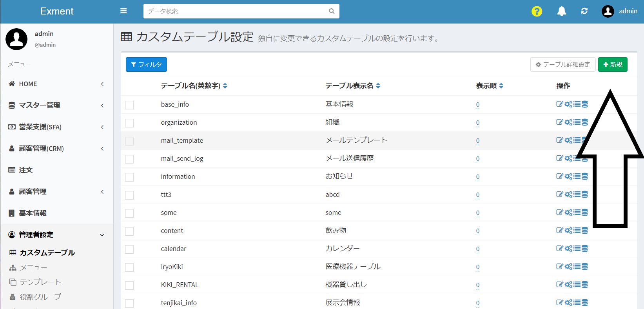Expand the 営業支援(SFA) menu
Viewport: 644px width, 309px height.
coord(57,127)
